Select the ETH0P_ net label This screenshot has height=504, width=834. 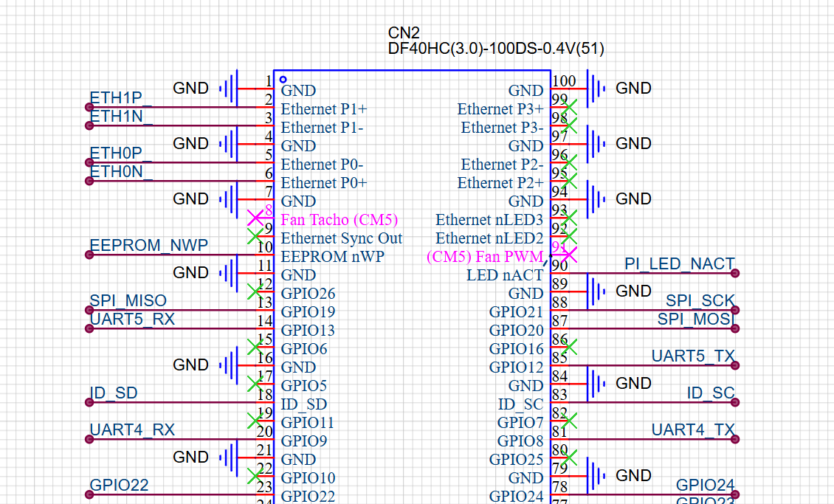[x=121, y=153]
